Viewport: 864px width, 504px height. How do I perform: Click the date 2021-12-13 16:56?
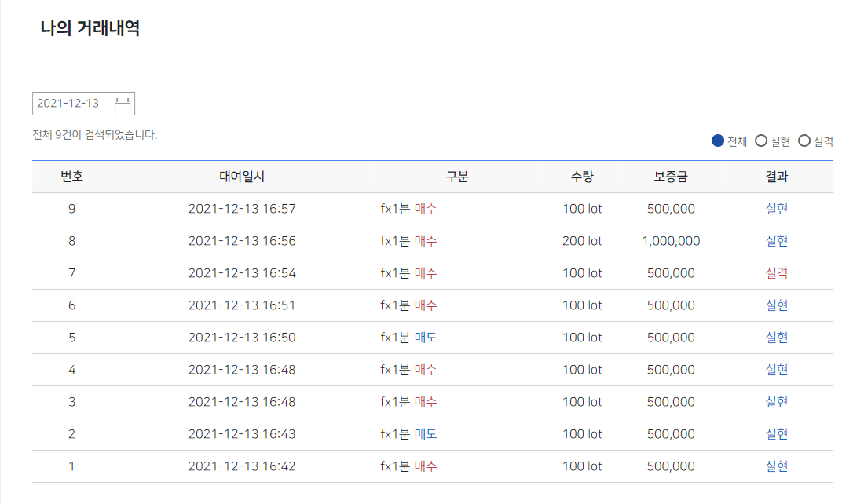pyautogui.click(x=242, y=241)
